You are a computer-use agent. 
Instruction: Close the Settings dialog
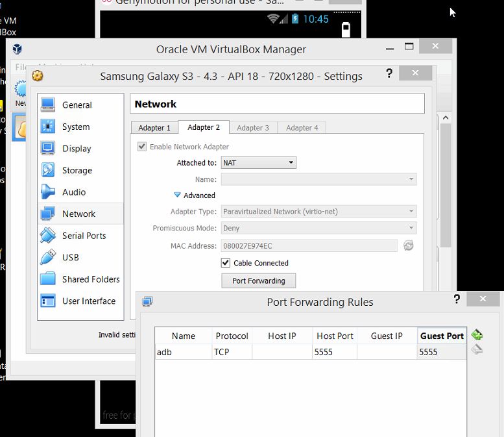point(415,73)
